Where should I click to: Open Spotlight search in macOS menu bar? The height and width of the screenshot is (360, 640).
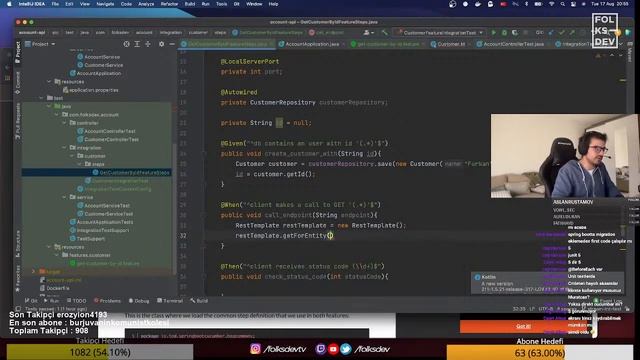563,4
